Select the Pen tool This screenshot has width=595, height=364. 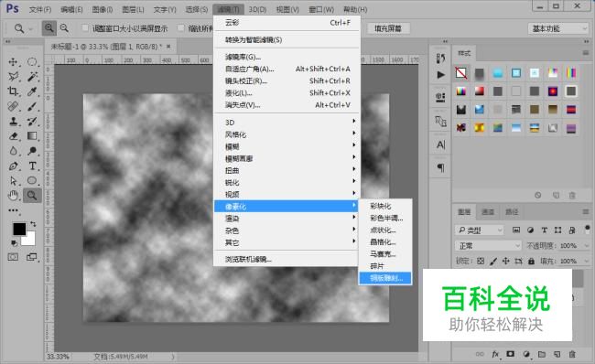[x=13, y=166]
